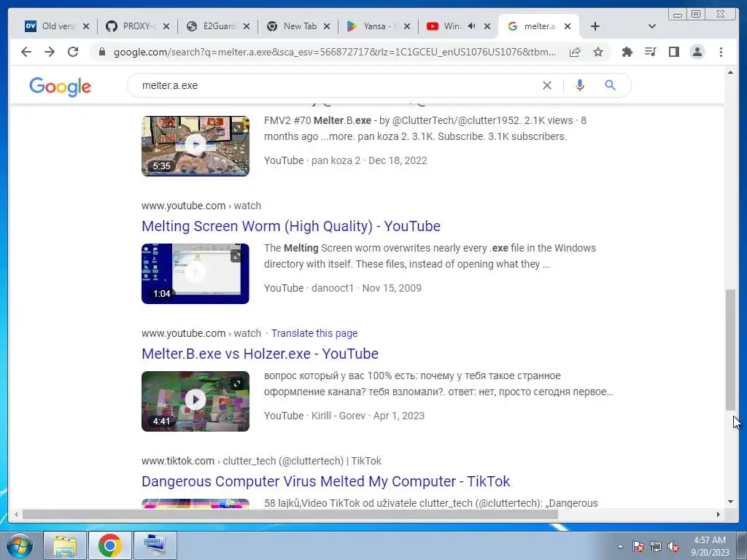The image size is (747, 560).
Task: Toggle the Chrome side panel
Action: pyautogui.click(x=673, y=52)
